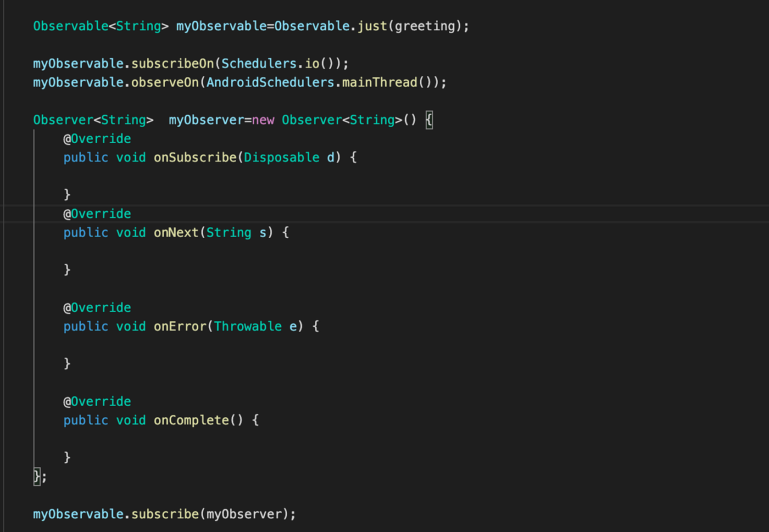Select the Throwable parameter type

point(248,326)
